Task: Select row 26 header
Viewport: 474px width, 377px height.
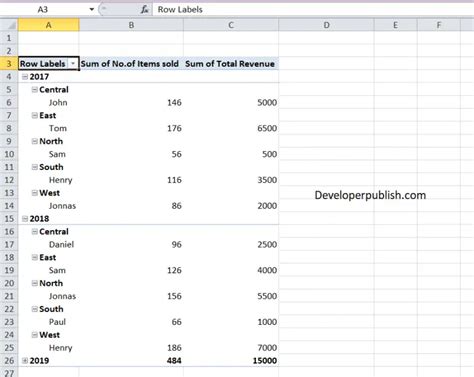Action: tap(9, 361)
